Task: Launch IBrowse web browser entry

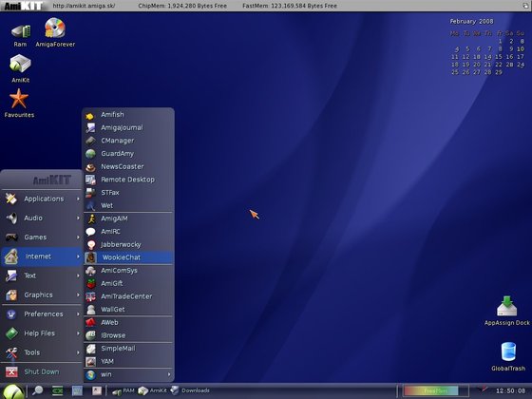Action: [x=128, y=335]
